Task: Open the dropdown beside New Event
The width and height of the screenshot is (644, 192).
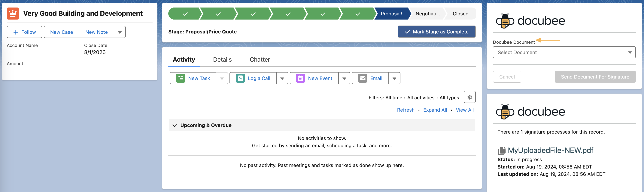Action: (344, 78)
